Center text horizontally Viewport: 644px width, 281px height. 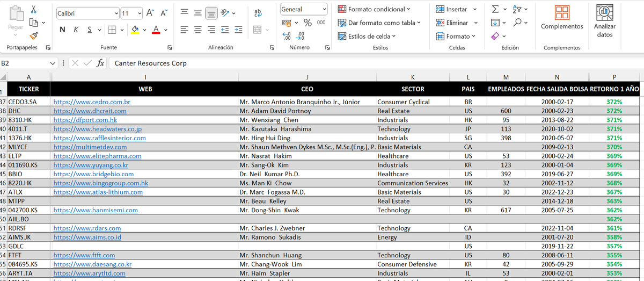pos(197,30)
